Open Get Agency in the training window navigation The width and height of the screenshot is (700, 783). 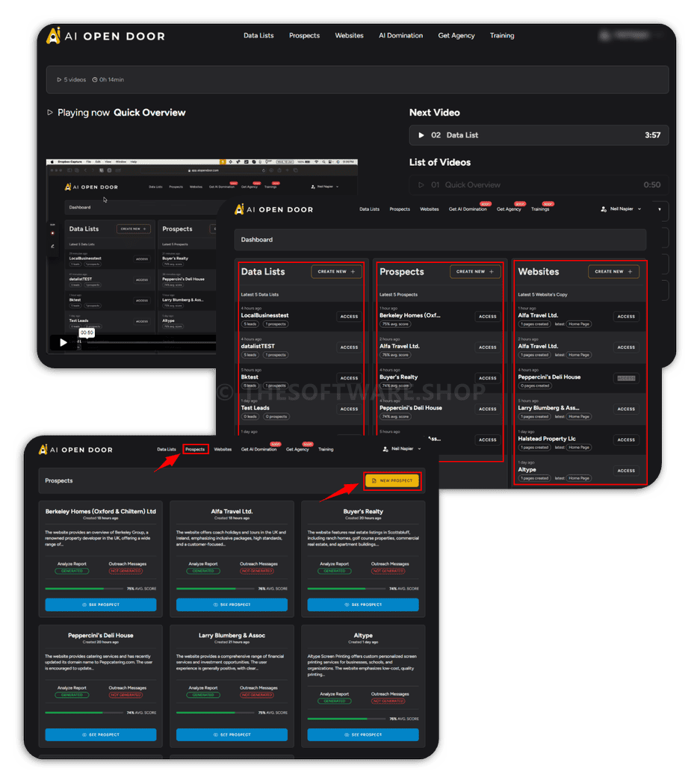pyautogui.click(x=456, y=35)
